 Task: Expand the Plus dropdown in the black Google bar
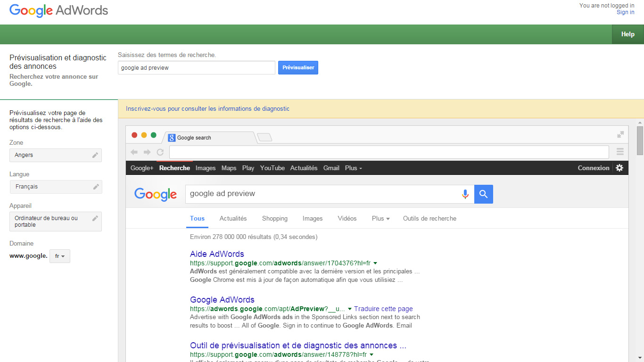[x=354, y=168]
